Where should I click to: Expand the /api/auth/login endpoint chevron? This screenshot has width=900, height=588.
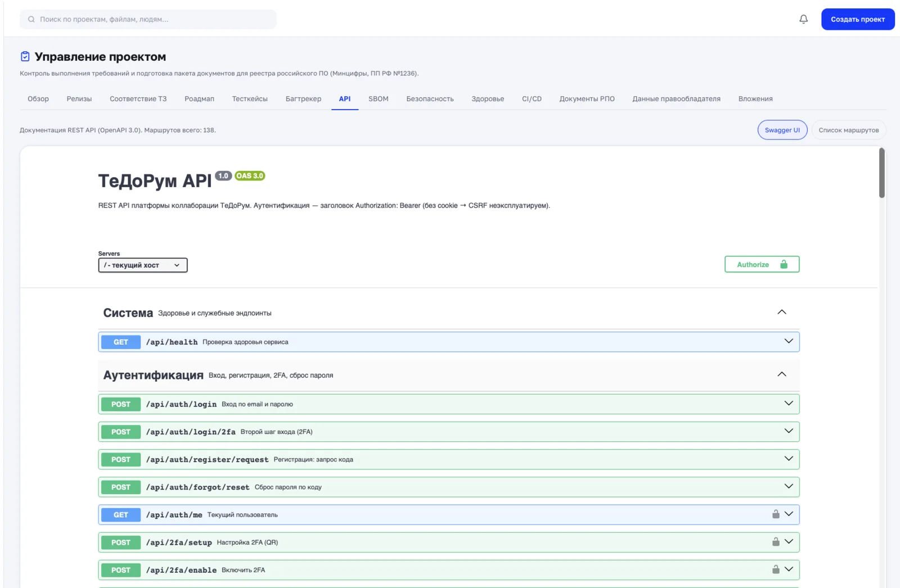[x=789, y=404]
